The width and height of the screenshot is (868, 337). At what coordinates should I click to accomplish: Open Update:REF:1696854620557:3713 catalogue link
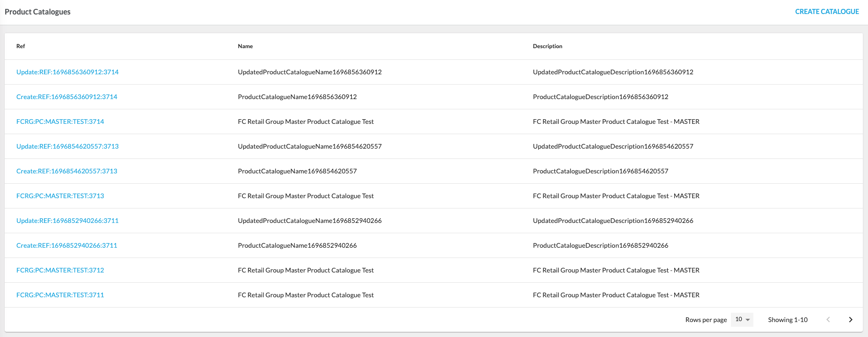click(67, 146)
